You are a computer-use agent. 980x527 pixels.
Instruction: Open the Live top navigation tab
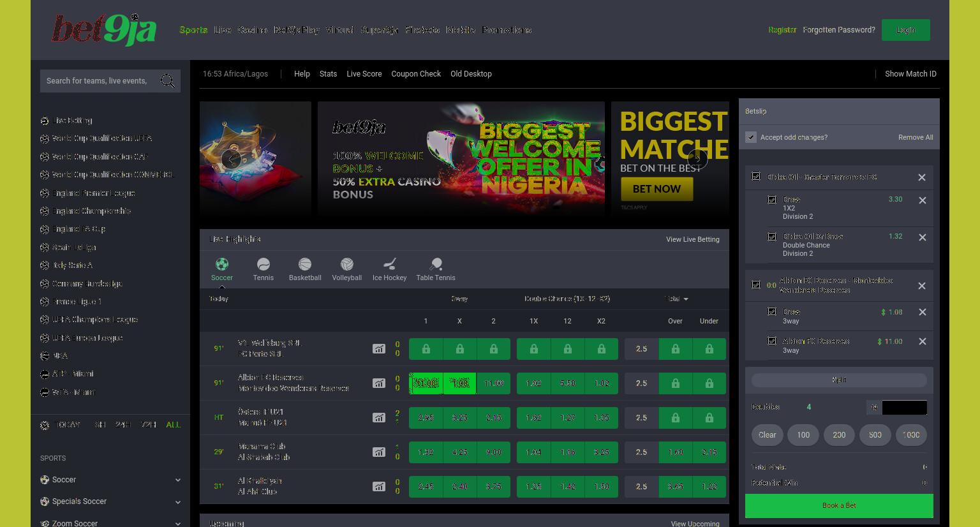[x=223, y=30]
